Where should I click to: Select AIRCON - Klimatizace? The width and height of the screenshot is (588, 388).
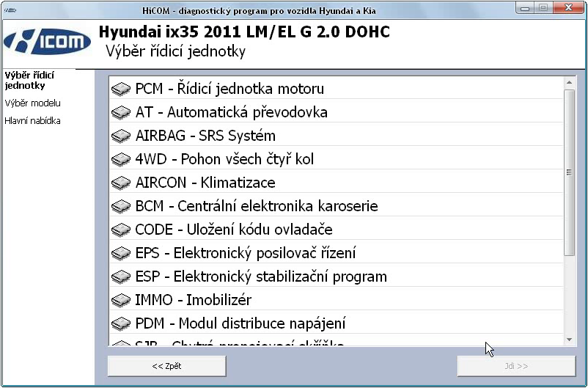pyautogui.click(x=337, y=183)
